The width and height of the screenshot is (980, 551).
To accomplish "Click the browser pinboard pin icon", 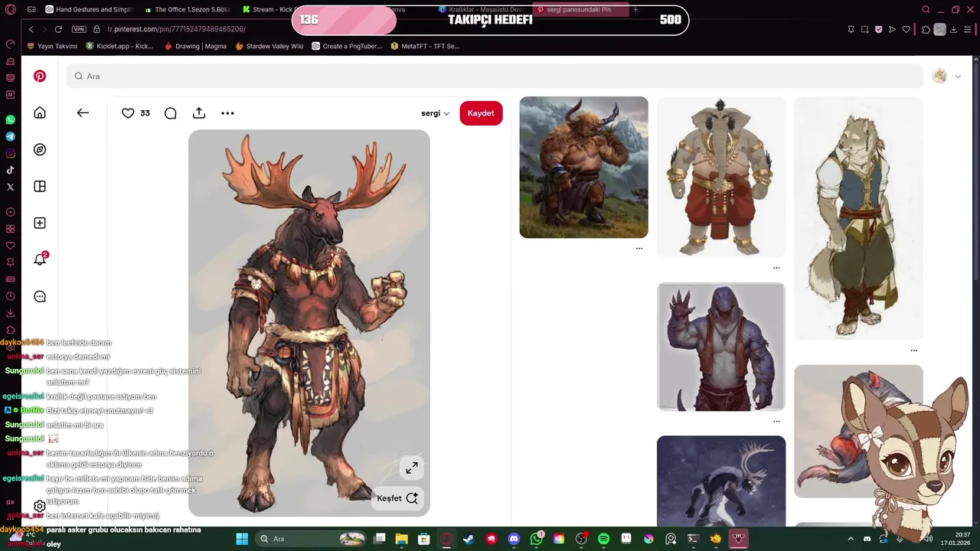I will point(851,29).
